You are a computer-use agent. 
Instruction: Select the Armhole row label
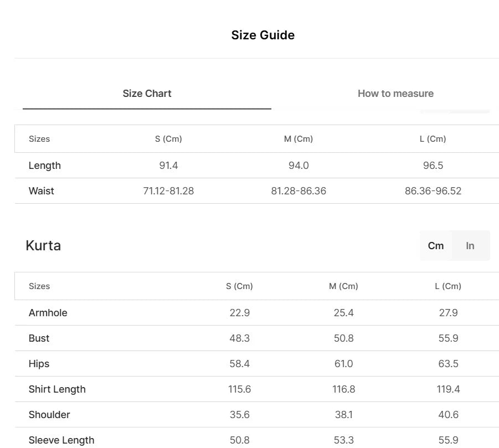[x=48, y=313]
